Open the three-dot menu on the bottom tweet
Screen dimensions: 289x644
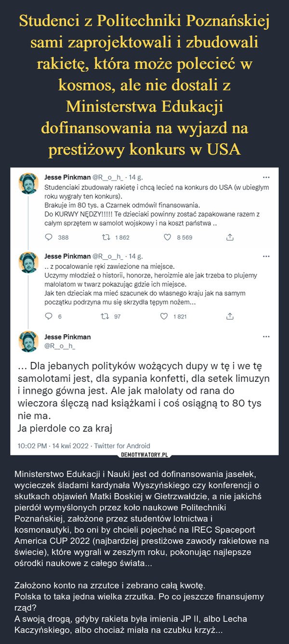pos(274,335)
